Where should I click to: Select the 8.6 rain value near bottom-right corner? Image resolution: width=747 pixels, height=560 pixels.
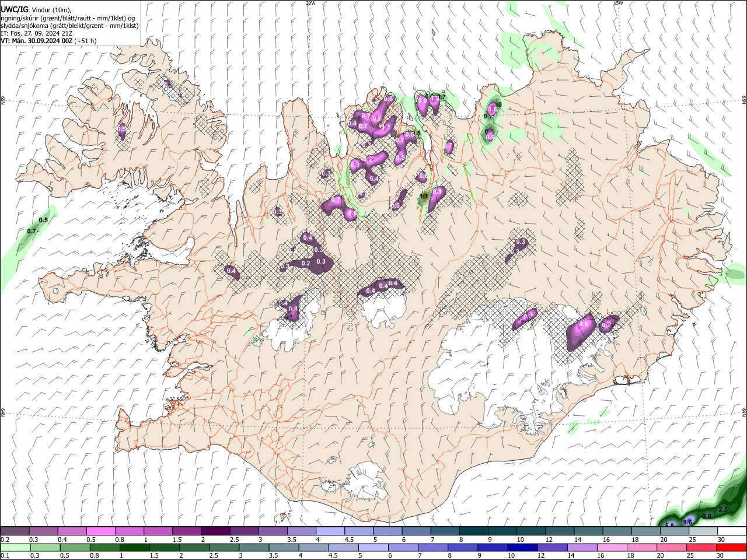(687, 521)
